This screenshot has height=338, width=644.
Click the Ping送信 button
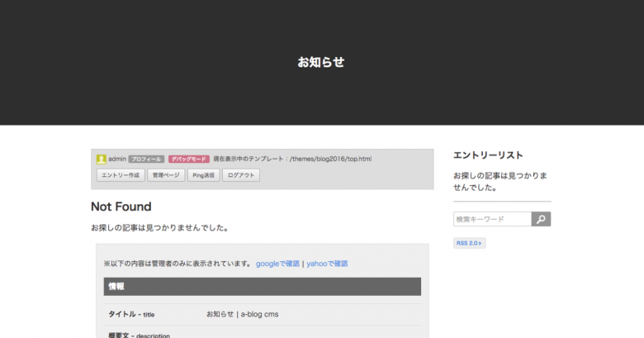pyautogui.click(x=204, y=175)
